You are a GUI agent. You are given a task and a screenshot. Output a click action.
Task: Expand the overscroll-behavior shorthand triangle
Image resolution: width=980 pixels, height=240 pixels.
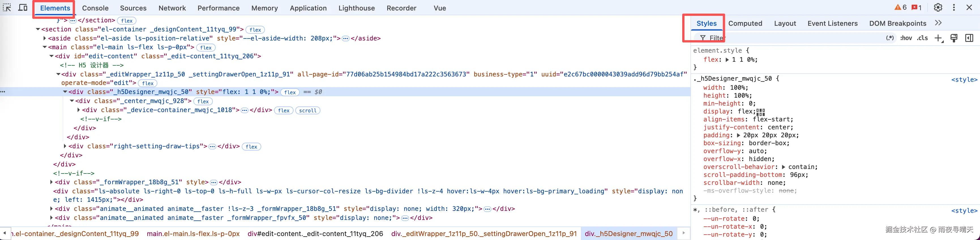coord(783,167)
